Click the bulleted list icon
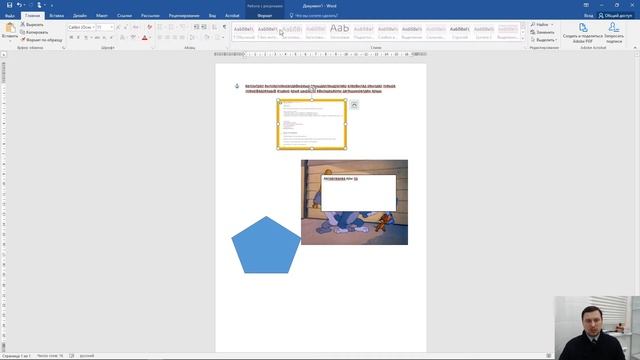This screenshot has width=640, height=360. tap(160, 27)
